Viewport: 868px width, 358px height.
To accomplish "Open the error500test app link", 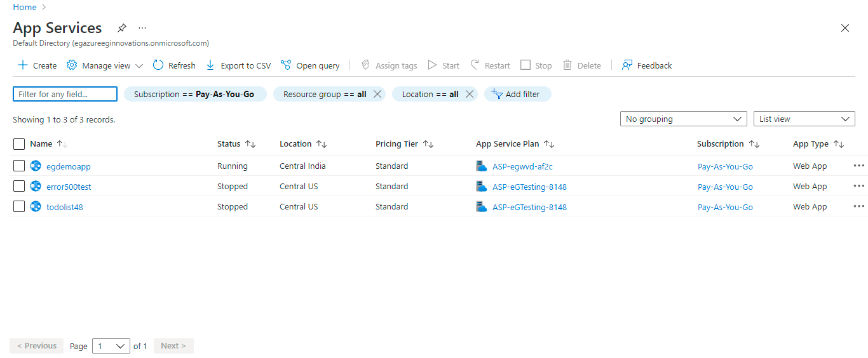I will coord(69,187).
